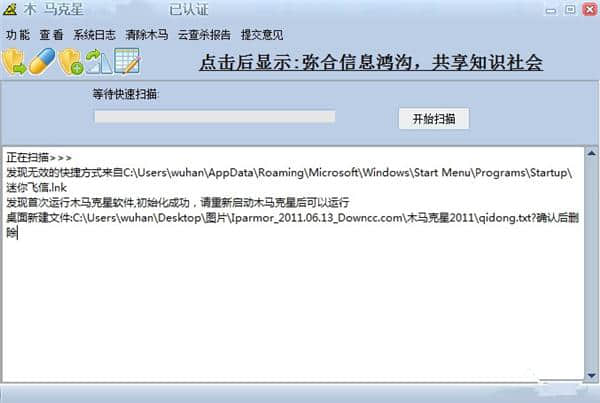The height and width of the screenshot is (403, 600).
Task: Minimize the window
Action: click(551, 10)
